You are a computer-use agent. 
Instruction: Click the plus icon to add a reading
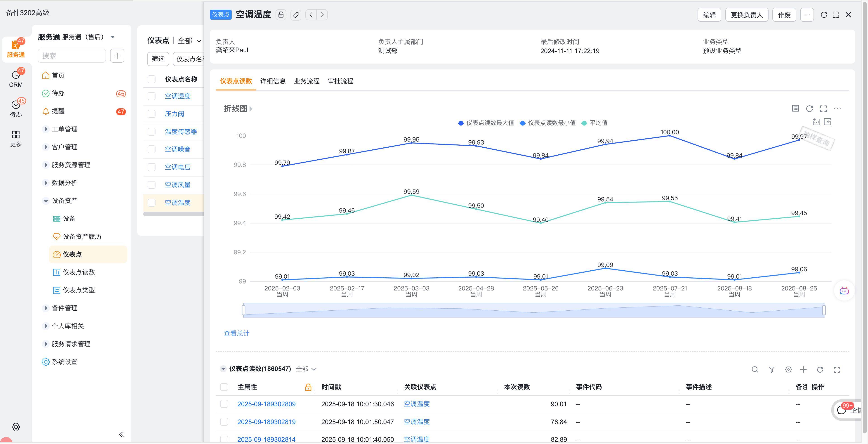tap(804, 370)
